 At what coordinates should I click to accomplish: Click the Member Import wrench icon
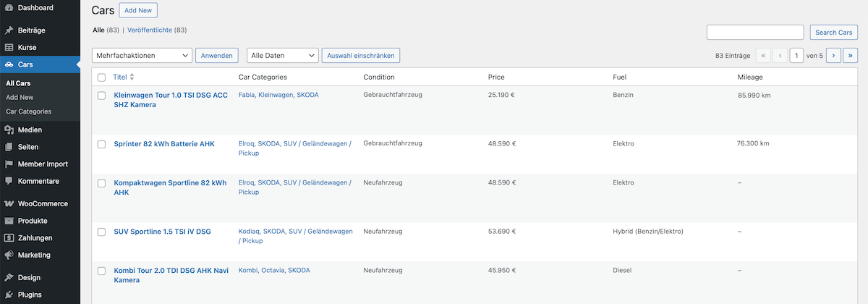(x=9, y=164)
